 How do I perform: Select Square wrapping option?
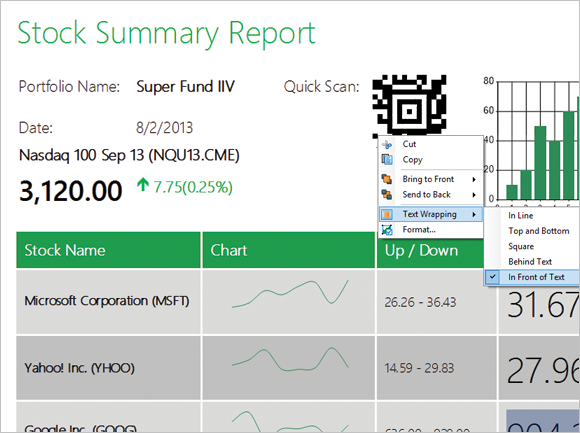tap(521, 247)
